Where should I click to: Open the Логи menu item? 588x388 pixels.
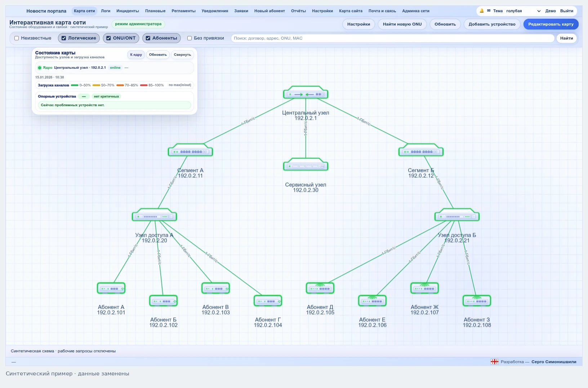pos(106,11)
